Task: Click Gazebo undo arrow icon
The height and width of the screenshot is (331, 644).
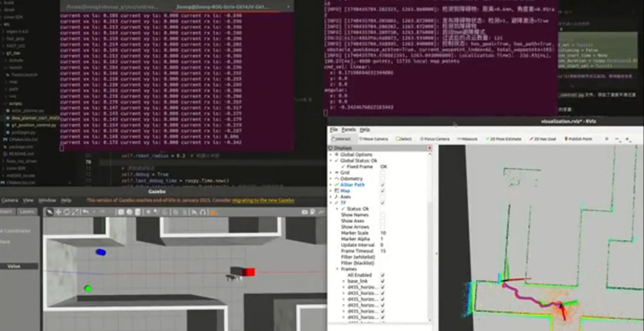Action: 86,212
